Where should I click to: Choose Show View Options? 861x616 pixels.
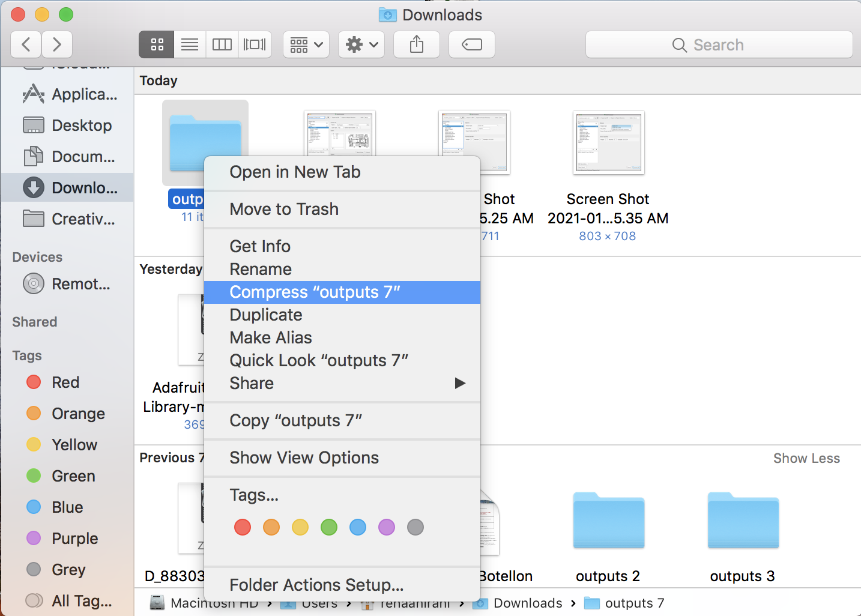342,458
